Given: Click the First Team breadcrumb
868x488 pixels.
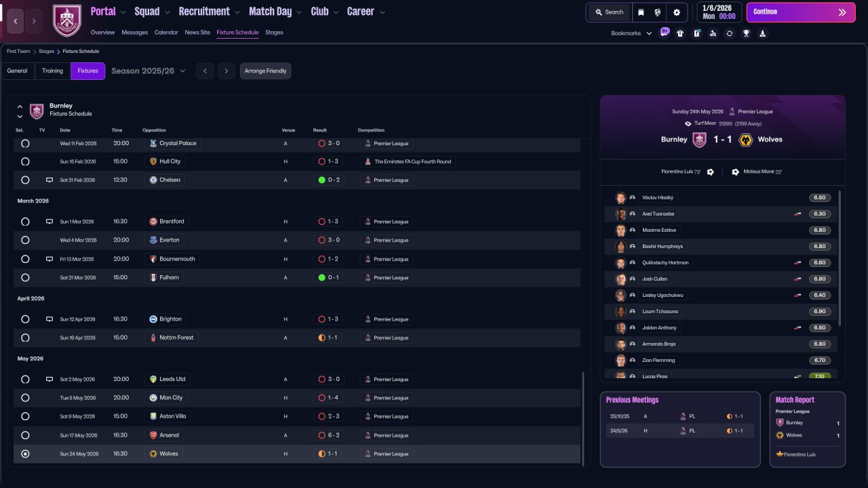Looking at the screenshot, I should coord(18,52).
